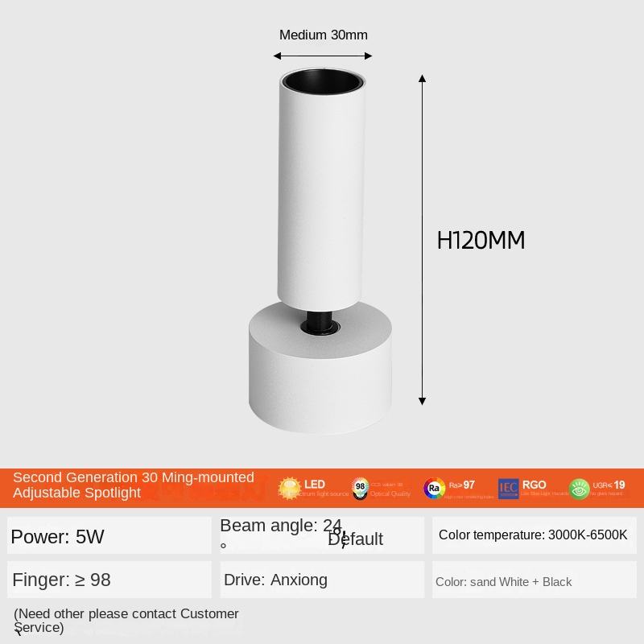Click the Ra>97 rating text
Viewport: 644px width, 644px height.
coord(461,485)
